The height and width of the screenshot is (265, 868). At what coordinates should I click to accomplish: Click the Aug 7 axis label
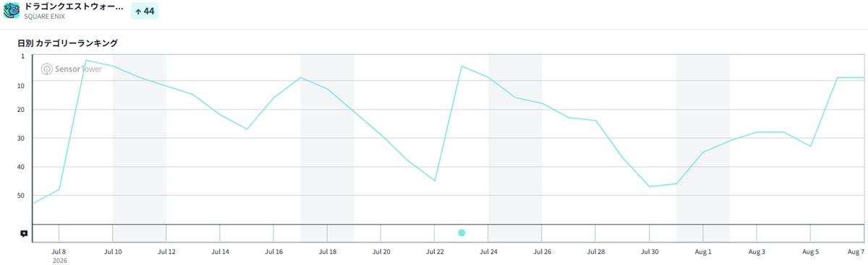pos(856,252)
